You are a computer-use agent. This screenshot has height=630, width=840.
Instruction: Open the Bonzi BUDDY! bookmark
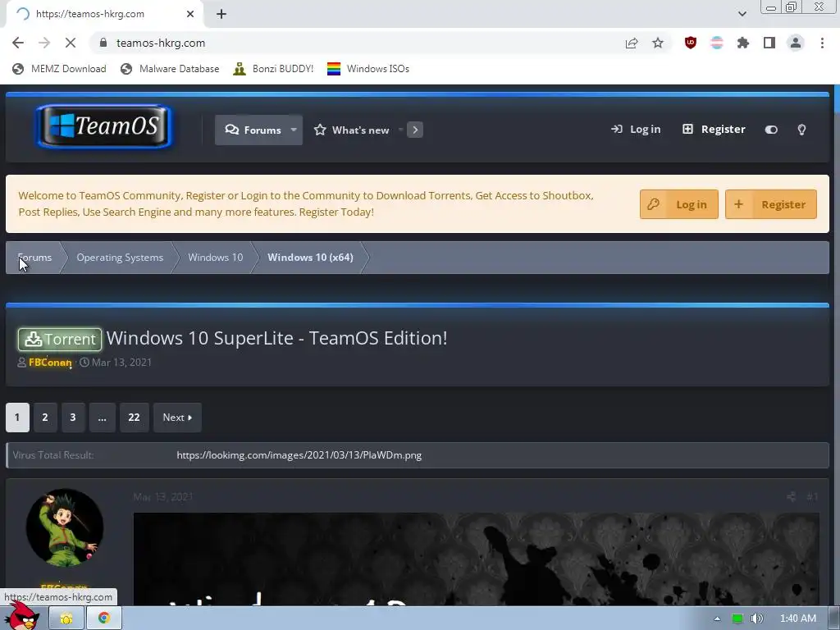click(x=273, y=69)
